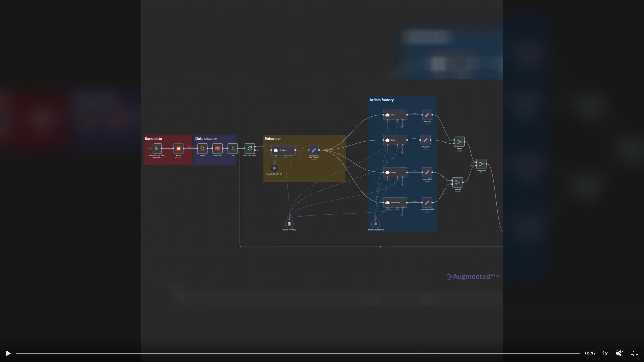
Task: Click plus under AI Agent tool port
Action: point(291,162)
